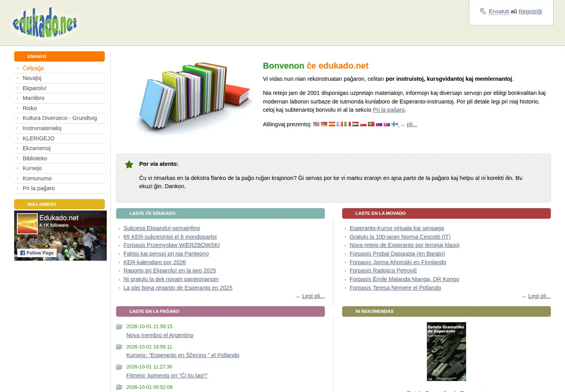Go to the KLERIGEJO section

coord(38,138)
